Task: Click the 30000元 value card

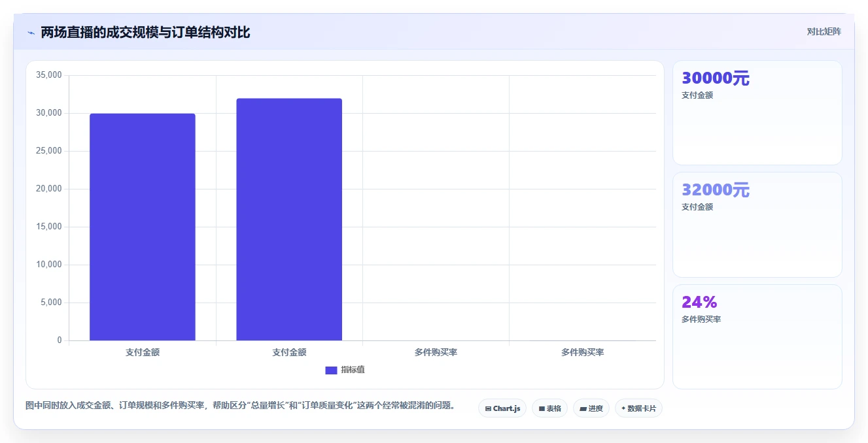Action: [x=757, y=112]
